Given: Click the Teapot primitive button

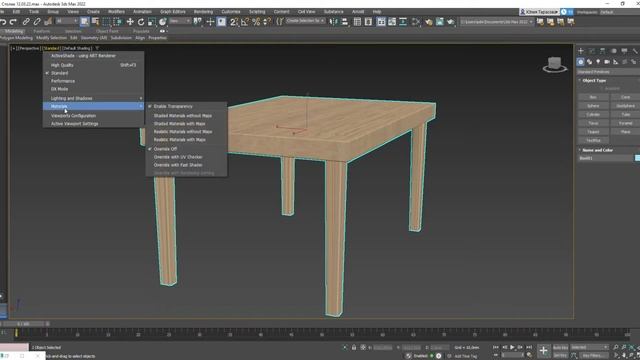Looking at the screenshot, I should coord(593,132).
